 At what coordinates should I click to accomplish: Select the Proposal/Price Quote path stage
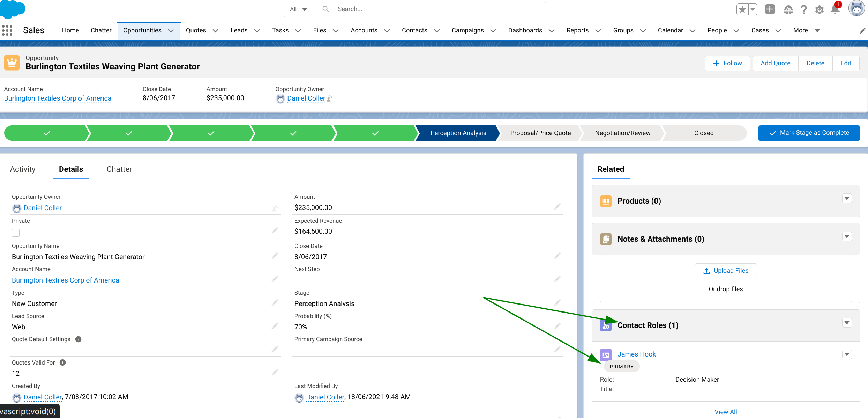click(540, 133)
